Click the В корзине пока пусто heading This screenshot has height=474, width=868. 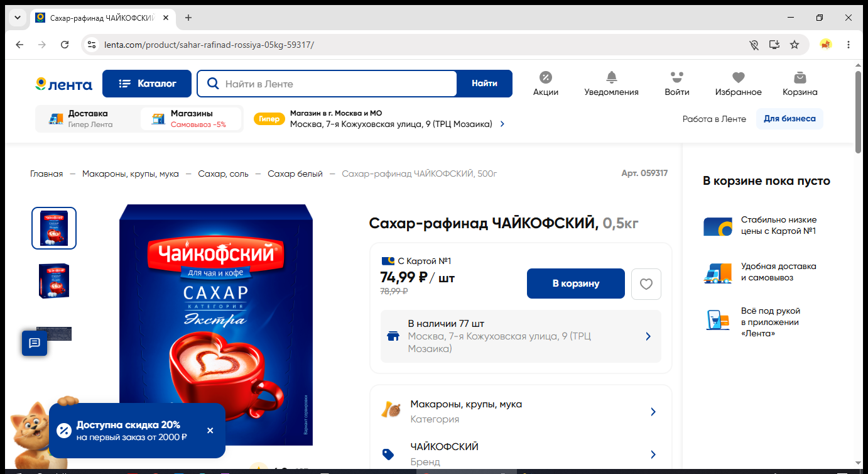[x=766, y=181]
